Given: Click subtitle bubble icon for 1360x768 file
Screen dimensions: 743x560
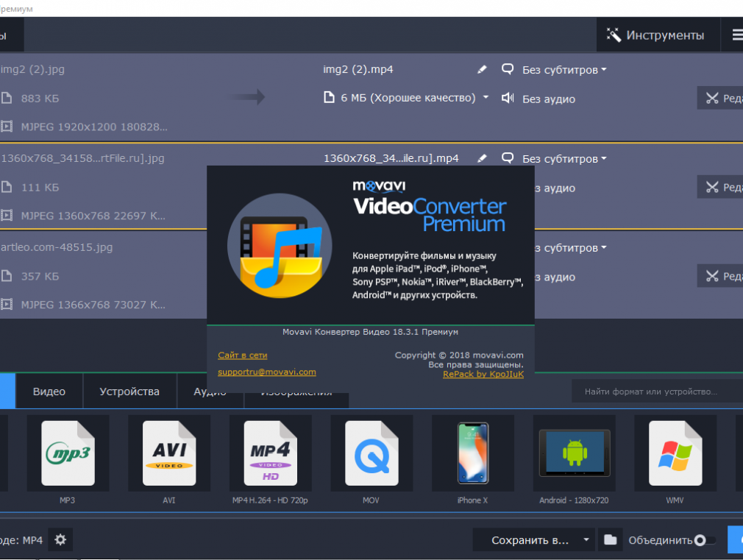Looking at the screenshot, I should [x=508, y=158].
